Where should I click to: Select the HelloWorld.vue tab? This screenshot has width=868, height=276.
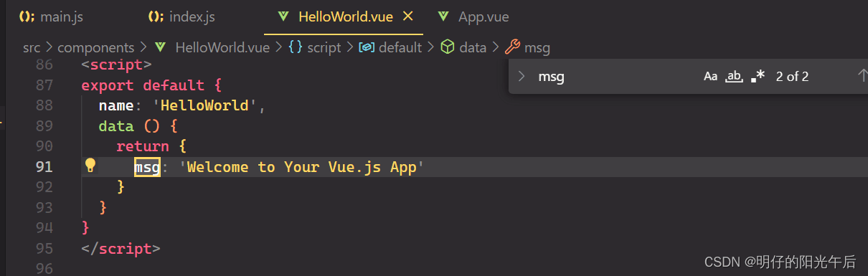344,16
